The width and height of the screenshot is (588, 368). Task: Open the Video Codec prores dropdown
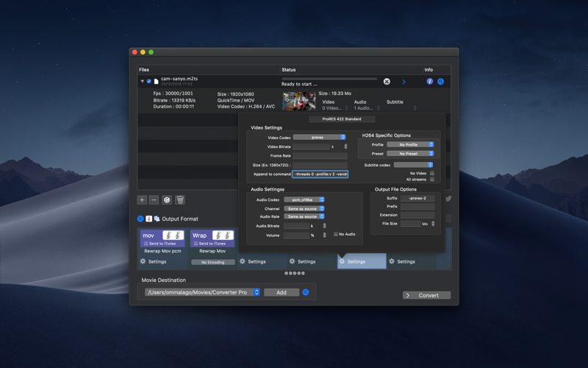click(319, 138)
